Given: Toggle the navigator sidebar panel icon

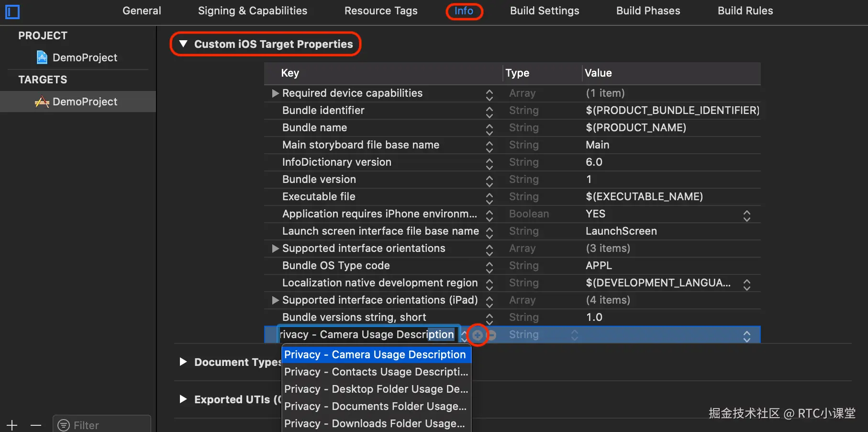Looking at the screenshot, I should coord(12,11).
